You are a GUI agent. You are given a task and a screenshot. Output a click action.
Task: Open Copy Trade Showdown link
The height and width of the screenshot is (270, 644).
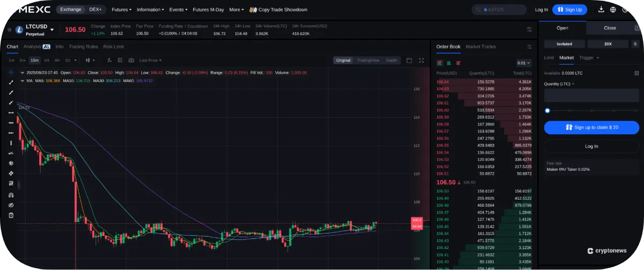[x=279, y=10]
